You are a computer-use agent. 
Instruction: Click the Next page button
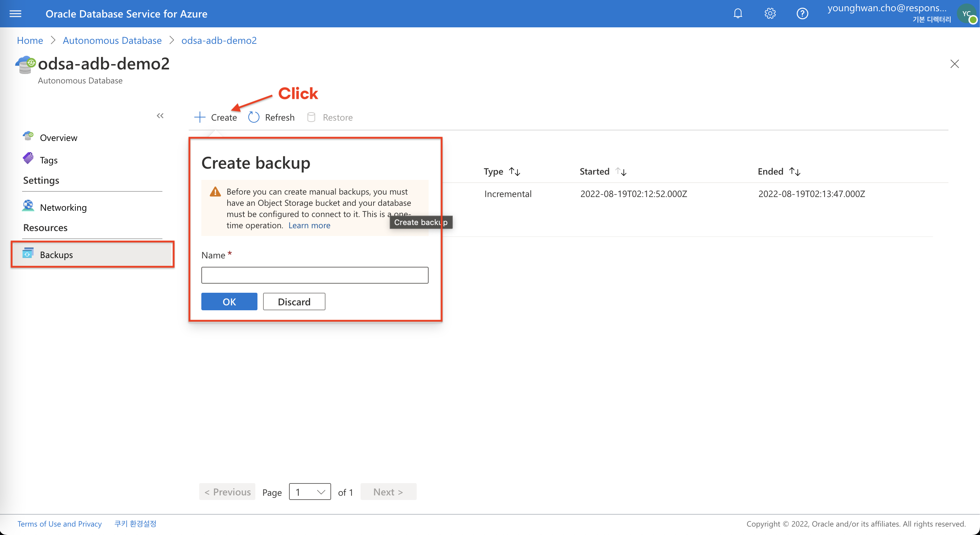(x=388, y=492)
